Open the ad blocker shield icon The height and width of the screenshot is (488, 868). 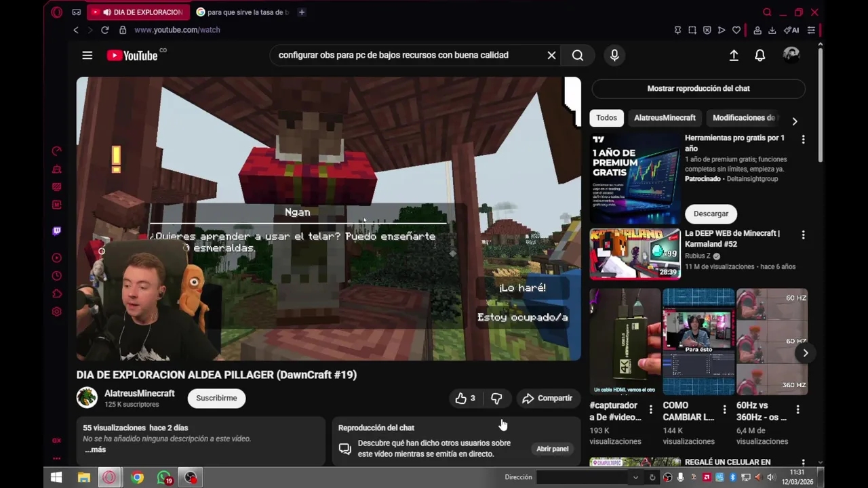(707, 30)
